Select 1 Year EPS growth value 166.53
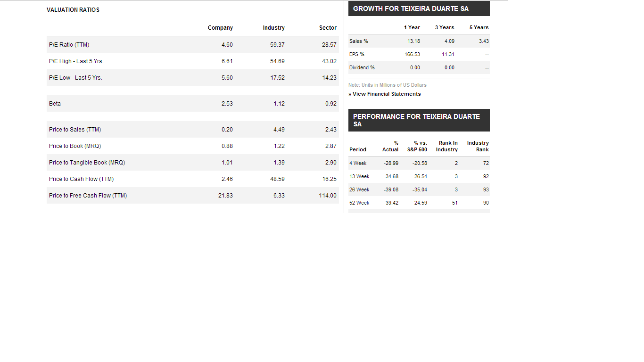This screenshot has height=362, width=644. pos(413,54)
